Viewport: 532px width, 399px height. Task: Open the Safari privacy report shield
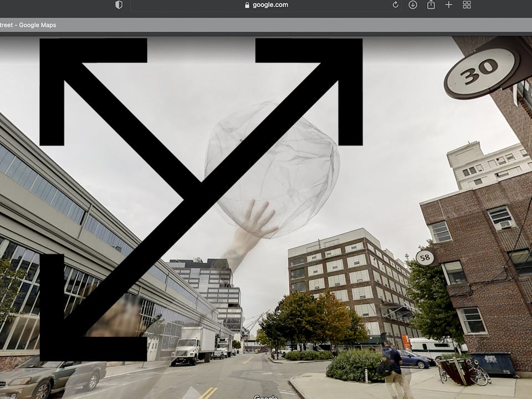(119, 5)
